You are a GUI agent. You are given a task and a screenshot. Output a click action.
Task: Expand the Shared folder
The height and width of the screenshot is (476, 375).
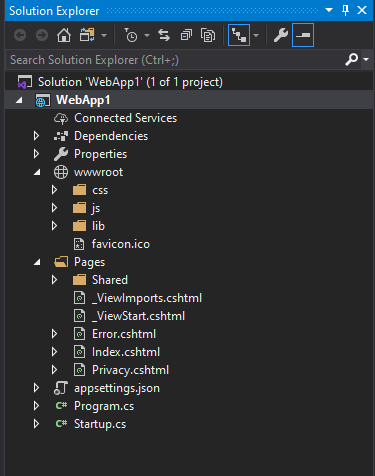pos(54,280)
